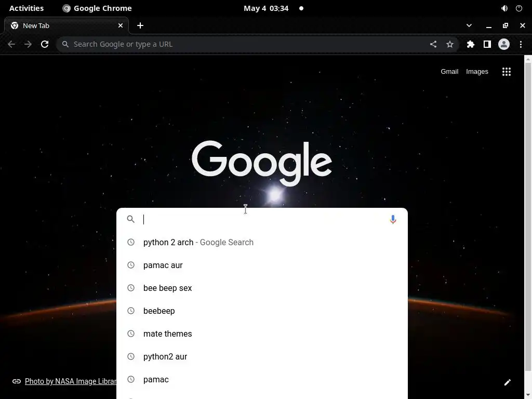Open the system power menu
The image size is (532, 399).
coord(519,8)
